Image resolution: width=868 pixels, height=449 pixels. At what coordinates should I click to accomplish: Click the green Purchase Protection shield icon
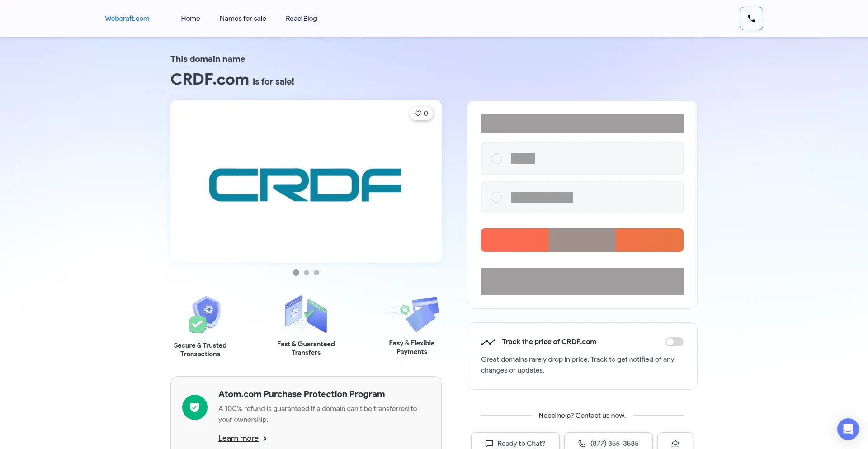[x=195, y=407]
